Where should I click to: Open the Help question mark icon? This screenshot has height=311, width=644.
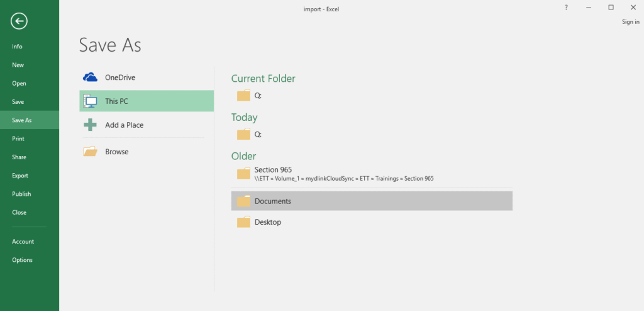566,8
